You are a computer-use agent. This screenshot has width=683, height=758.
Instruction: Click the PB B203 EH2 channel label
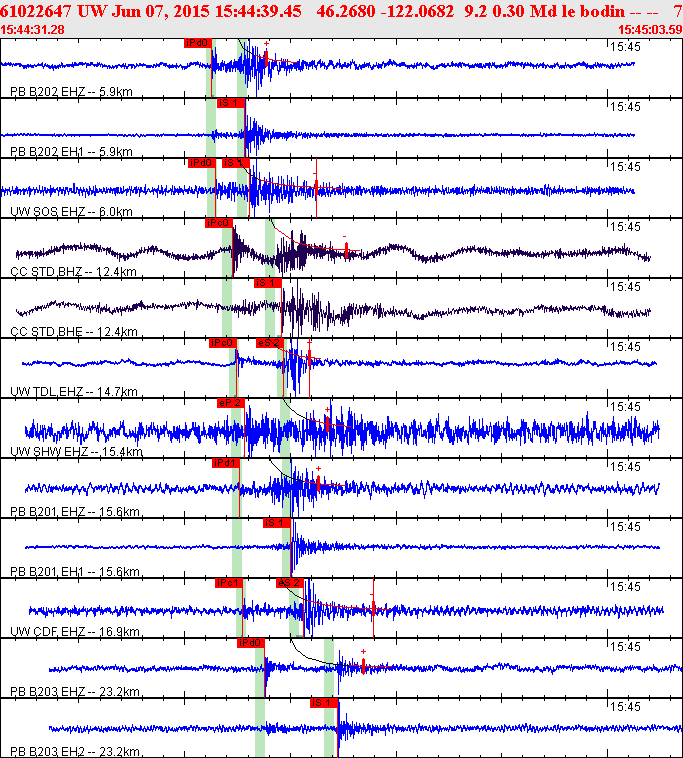pos(74,751)
